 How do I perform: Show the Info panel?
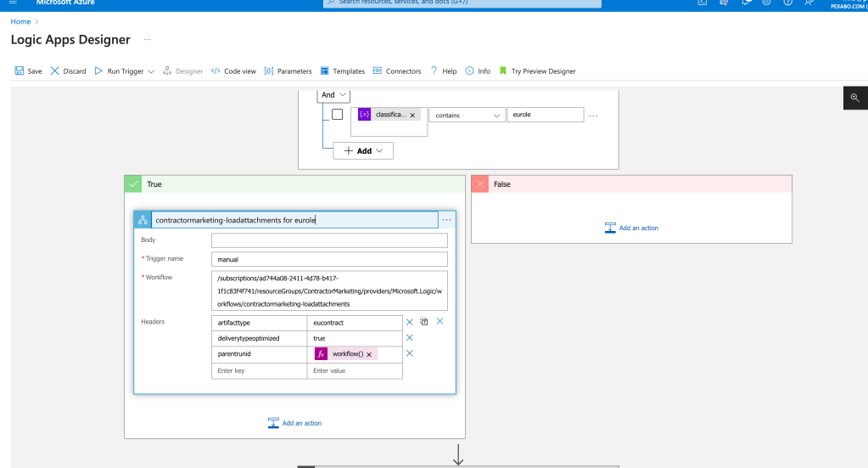(478, 70)
